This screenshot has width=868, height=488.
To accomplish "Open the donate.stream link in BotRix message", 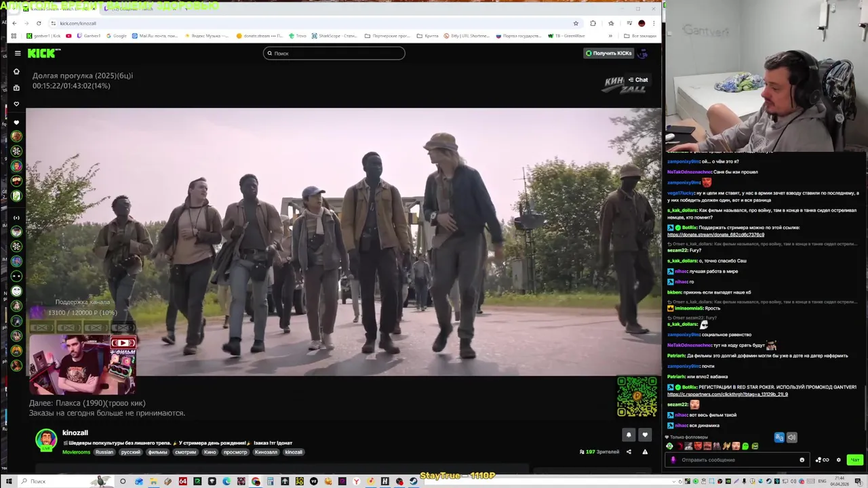I will pos(715,235).
